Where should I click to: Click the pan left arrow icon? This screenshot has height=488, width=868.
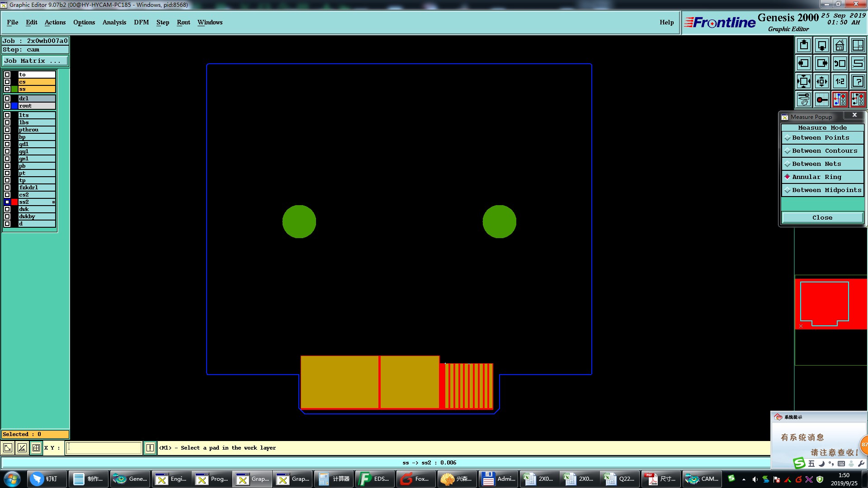click(x=803, y=63)
